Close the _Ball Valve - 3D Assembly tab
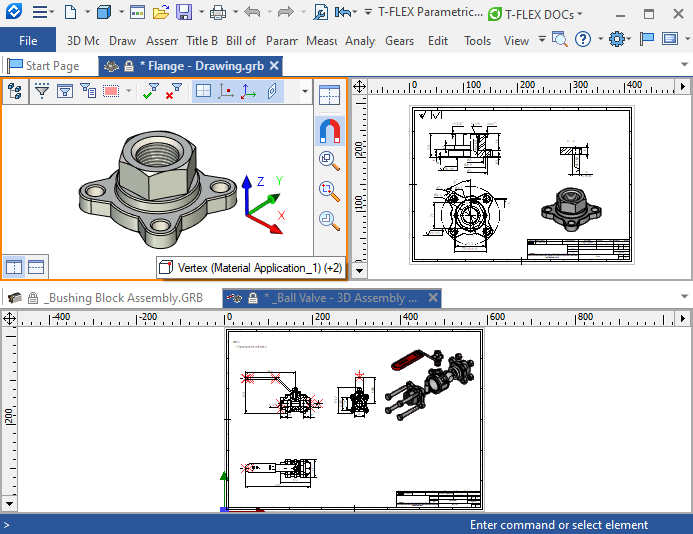693x534 pixels. (433, 298)
